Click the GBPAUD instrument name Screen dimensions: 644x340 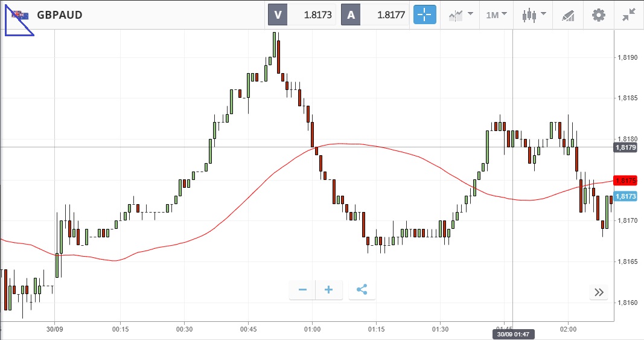pos(60,14)
